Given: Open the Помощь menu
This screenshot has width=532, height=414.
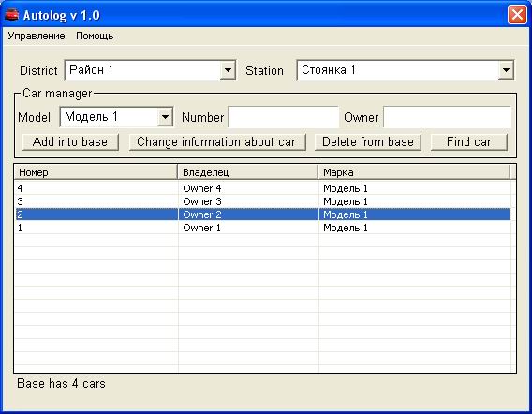Looking at the screenshot, I should [95, 36].
